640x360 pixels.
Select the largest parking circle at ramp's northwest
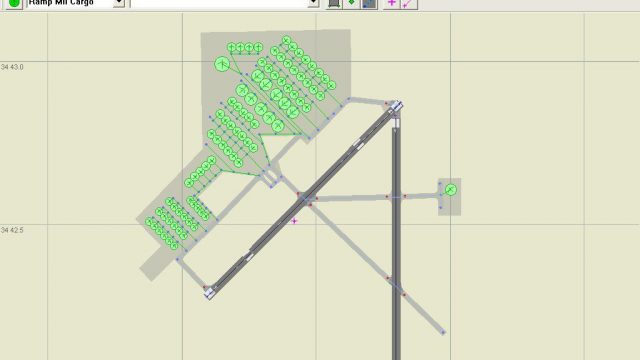click(x=222, y=64)
